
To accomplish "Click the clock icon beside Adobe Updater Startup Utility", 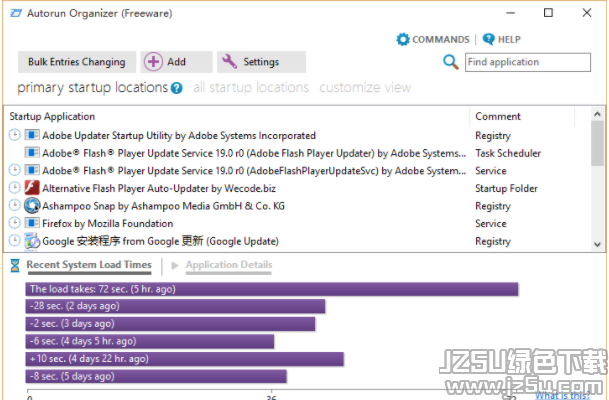I will tap(14, 135).
